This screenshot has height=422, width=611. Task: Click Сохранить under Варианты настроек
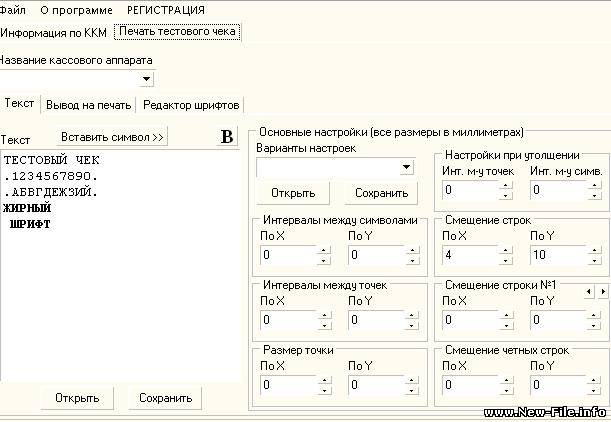click(381, 193)
